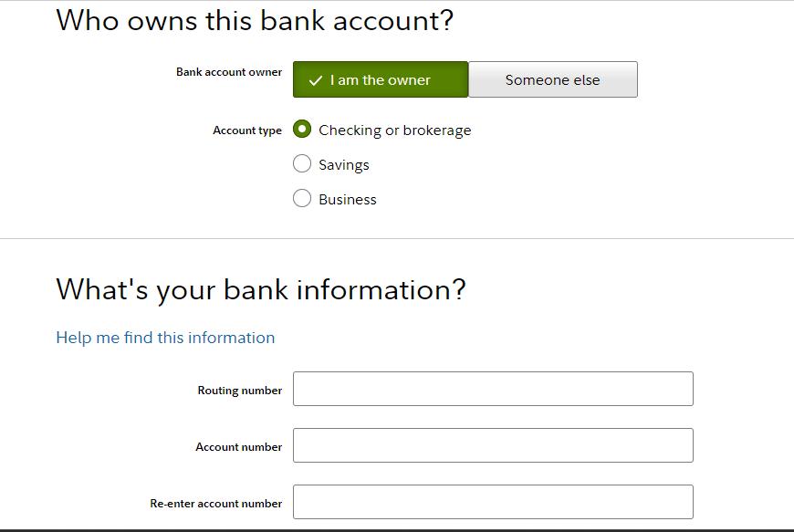Image resolution: width=794 pixels, height=532 pixels.
Task: Select "Someone else" as bank account owner
Action: (552, 80)
